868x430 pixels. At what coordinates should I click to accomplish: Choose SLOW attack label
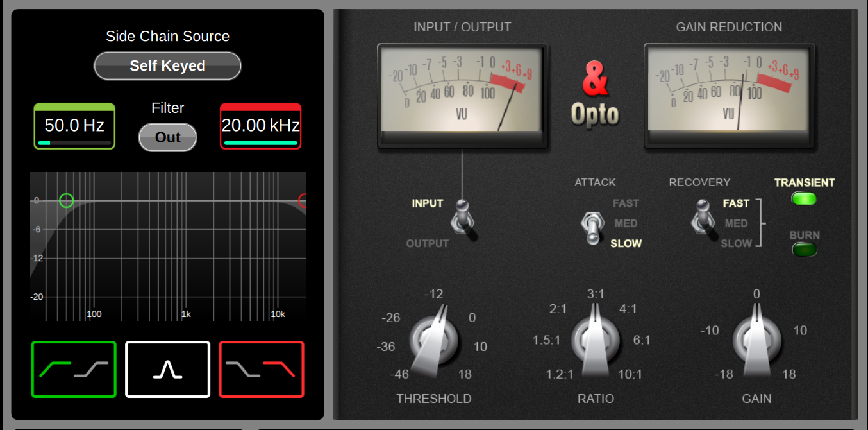626,244
